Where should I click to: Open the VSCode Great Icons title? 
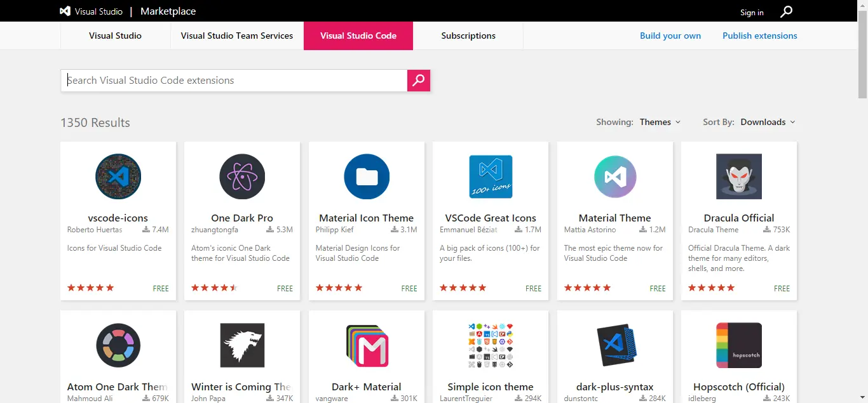point(491,218)
